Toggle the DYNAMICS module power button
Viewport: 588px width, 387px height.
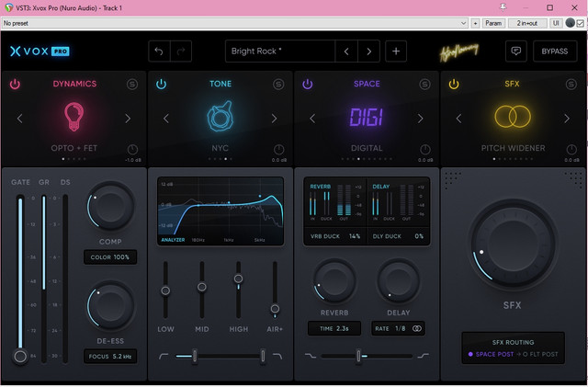(x=15, y=84)
